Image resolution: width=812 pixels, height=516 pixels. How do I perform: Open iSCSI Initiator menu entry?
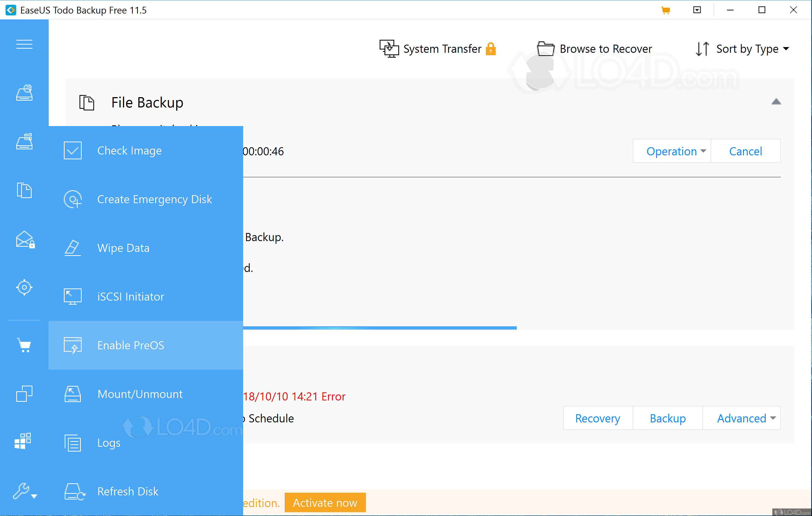tap(146, 296)
